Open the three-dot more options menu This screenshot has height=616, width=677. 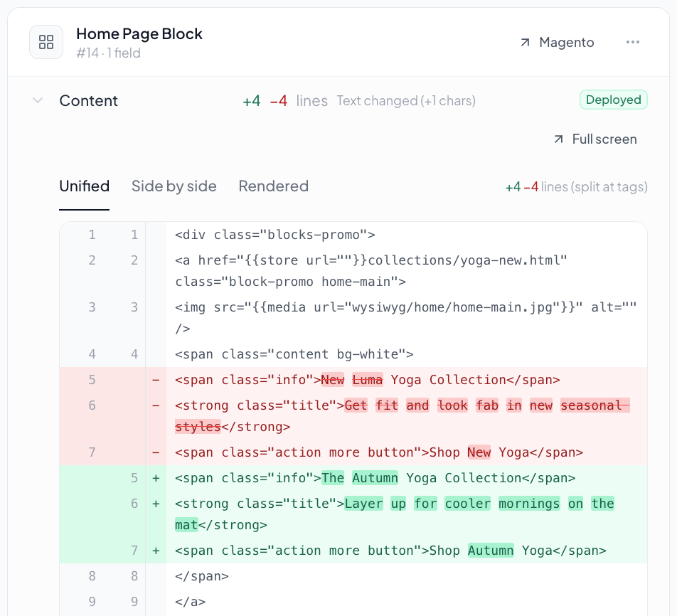[x=632, y=42]
